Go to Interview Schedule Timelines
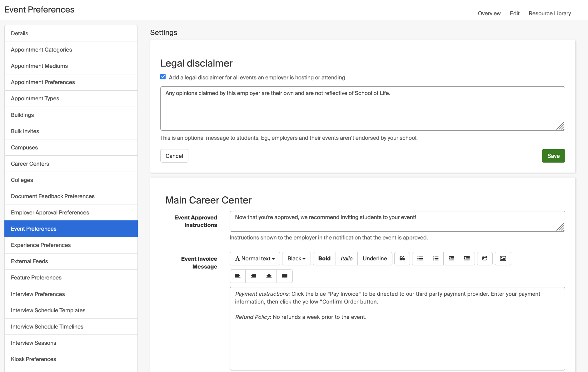The width and height of the screenshot is (588, 372). 71,327
